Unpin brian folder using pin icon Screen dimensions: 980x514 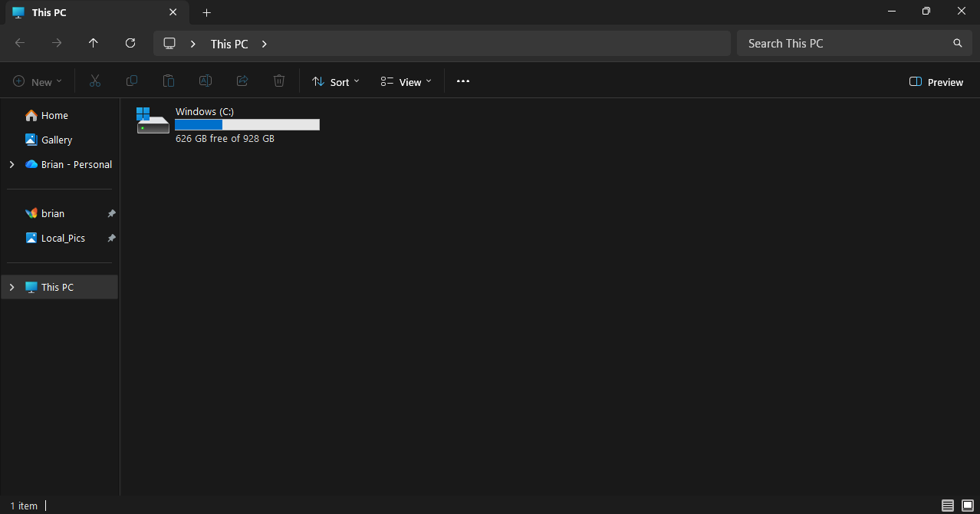click(x=111, y=213)
